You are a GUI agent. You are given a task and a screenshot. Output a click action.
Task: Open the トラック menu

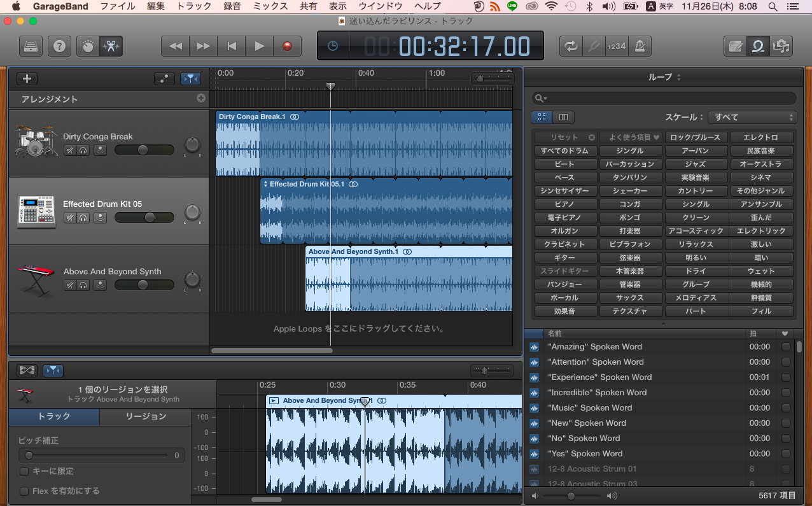click(194, 6)
